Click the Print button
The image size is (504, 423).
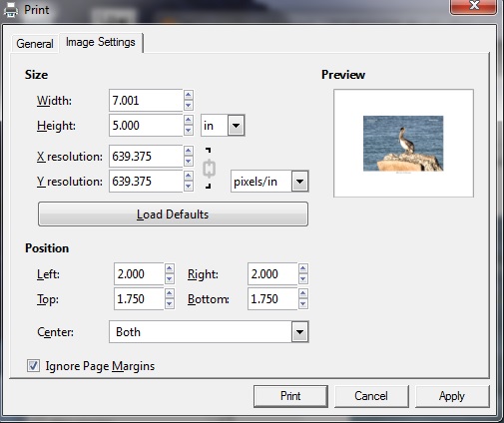(x=290, y=396)
